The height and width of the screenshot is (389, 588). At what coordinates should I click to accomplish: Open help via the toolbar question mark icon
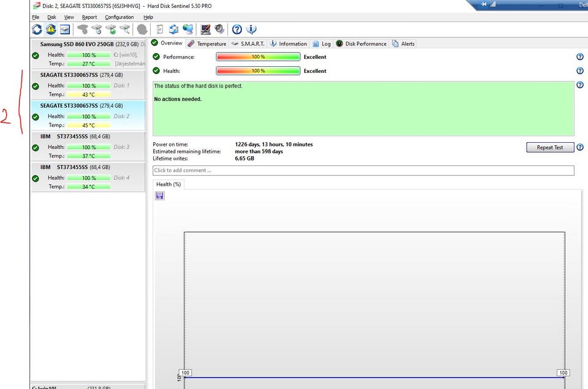coord(237,29)
